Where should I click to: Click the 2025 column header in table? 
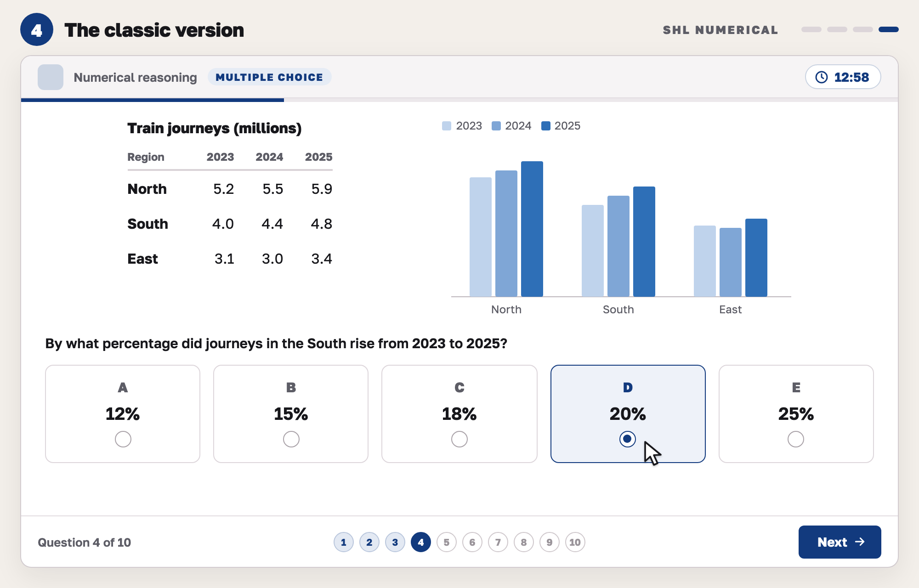click(318, 157)
